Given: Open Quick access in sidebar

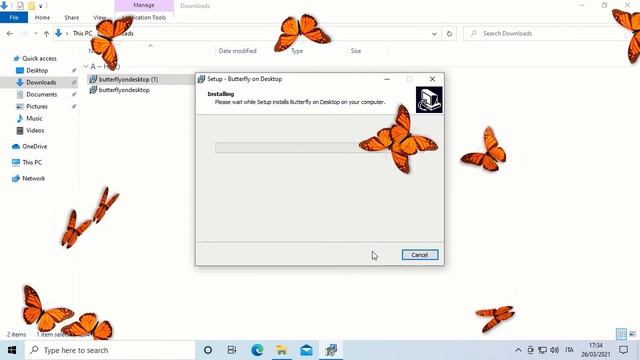Looking at the screenshot, I should coord(39,58).
